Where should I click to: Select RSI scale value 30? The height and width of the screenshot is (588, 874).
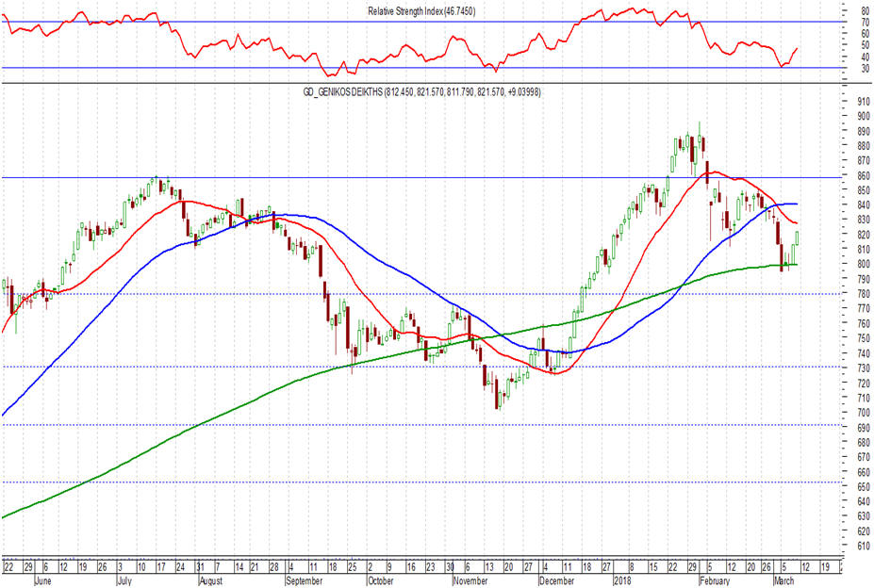[x=866, y=69]
